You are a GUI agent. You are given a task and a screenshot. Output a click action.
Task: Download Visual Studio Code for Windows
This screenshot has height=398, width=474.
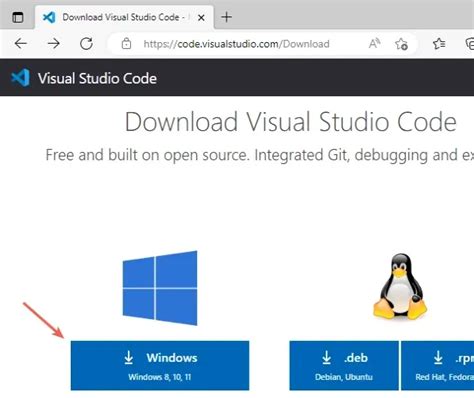point(160,365)
